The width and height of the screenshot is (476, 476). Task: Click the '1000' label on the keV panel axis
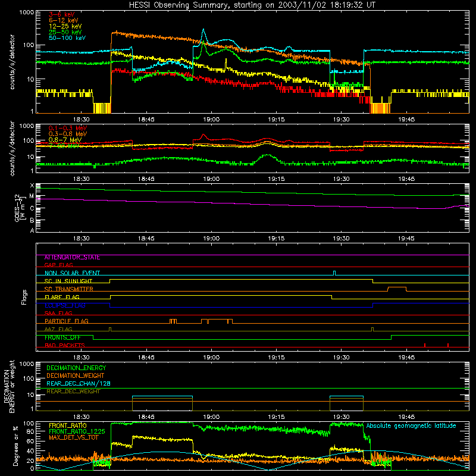tap(27, 12)
